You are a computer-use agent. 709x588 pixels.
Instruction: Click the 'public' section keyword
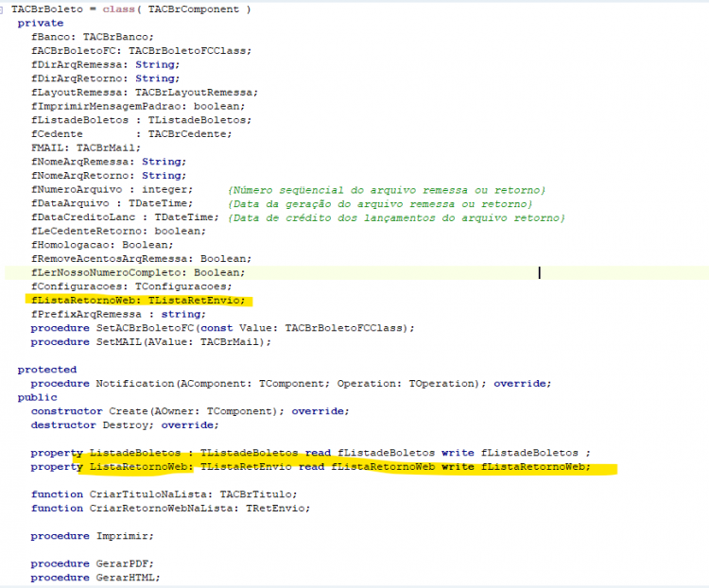coord(38,398)
